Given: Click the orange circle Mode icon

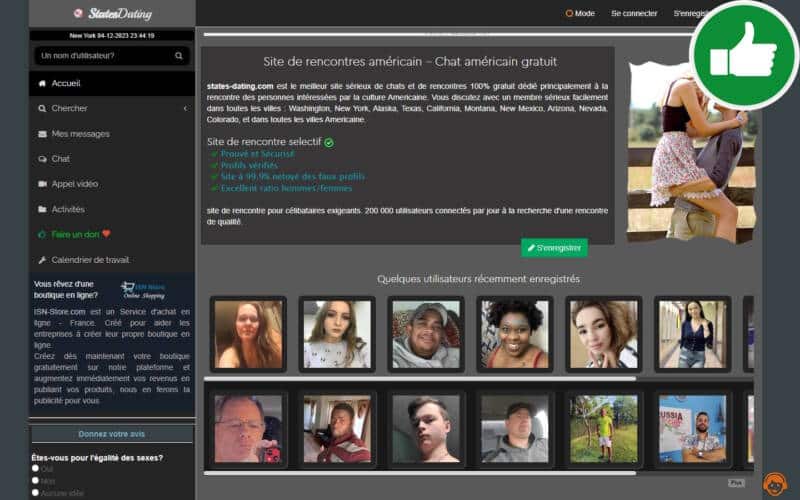Looking at the screenshot, I should 569,13.
